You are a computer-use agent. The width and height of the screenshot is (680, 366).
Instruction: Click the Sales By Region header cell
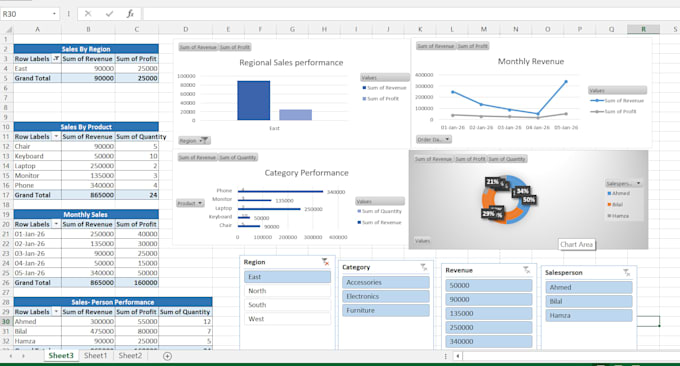tap(86, 49)
